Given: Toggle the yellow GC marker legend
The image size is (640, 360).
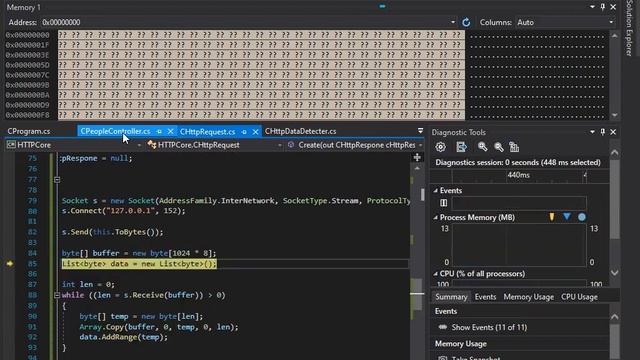Looking at the screenshot, I should click(x=552, y=217).
